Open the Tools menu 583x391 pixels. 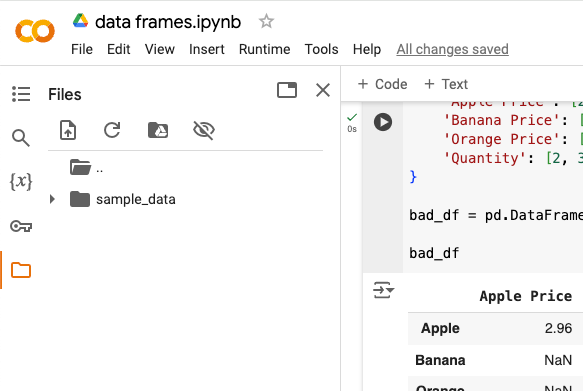(322, 49)
